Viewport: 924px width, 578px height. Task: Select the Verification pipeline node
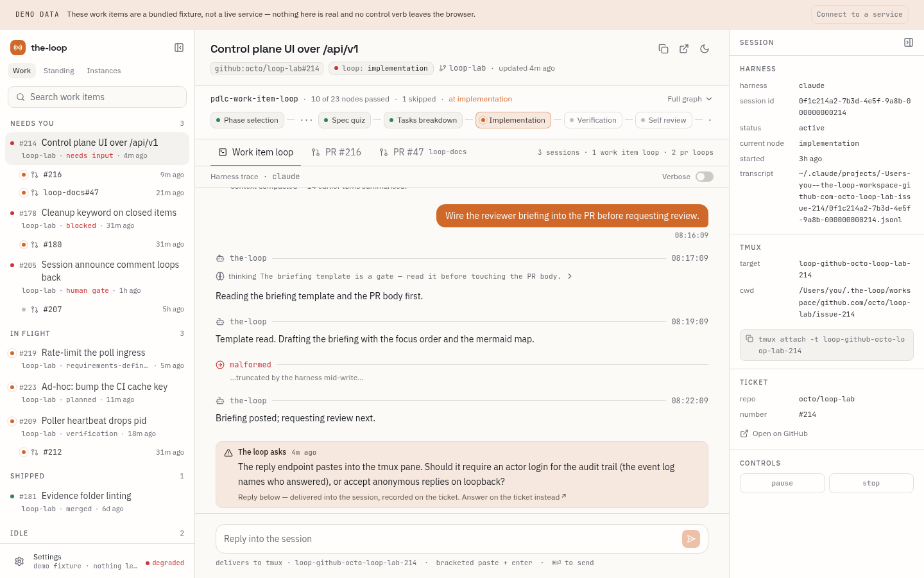click(x=593, y=120)
